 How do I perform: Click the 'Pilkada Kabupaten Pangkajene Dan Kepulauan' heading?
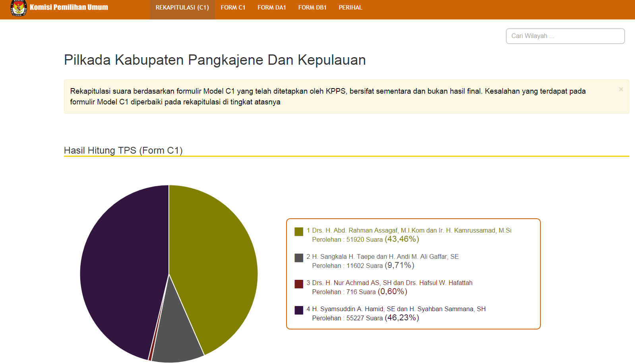click(215, 60)
